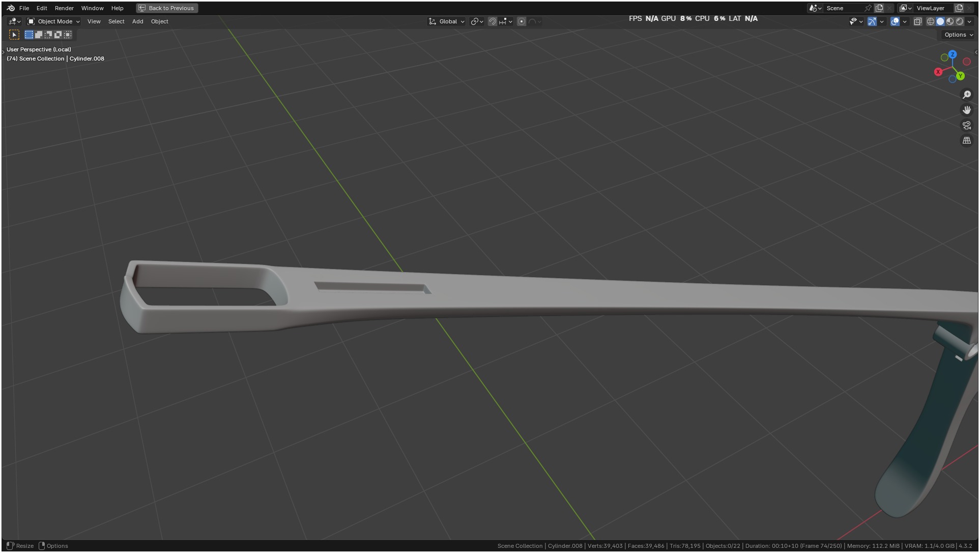Snap view to Y axis gizmo
Screen dimensions: 980x553
[x=961, y=76]
